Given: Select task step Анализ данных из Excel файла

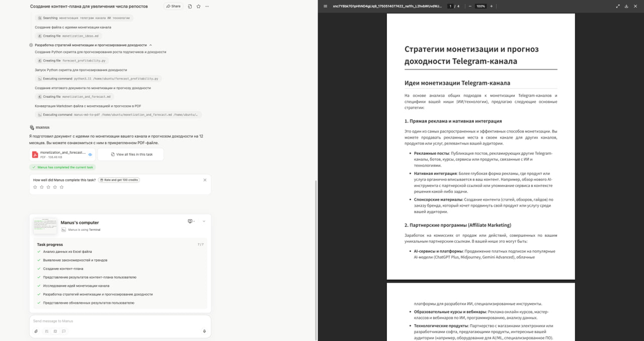Looking at the screenshot, I should click(x=67, y=251).
